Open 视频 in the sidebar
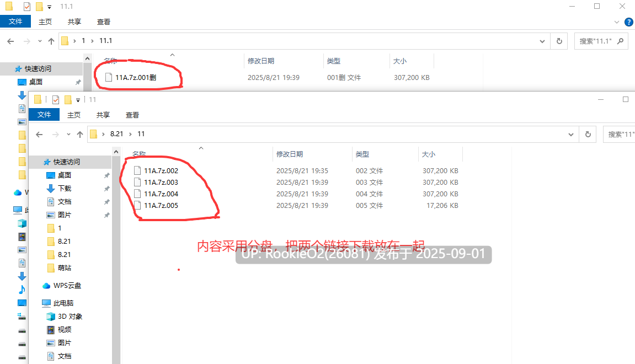This screenshot has width=635, height=364. pos(65,330)
